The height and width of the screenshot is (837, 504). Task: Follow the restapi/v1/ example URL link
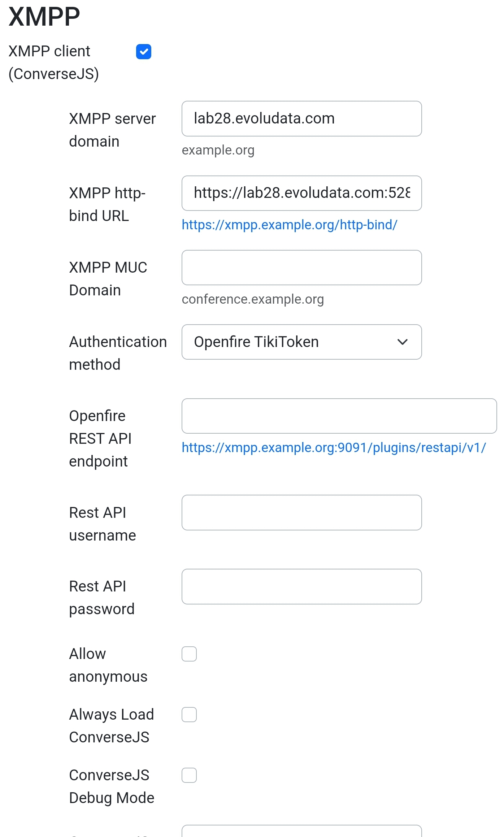click(334, 448)
